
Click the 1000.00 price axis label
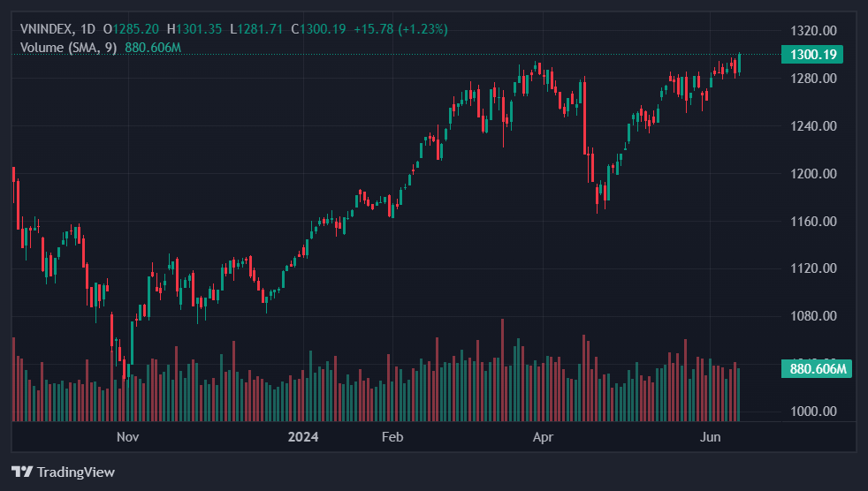[812, 412]
